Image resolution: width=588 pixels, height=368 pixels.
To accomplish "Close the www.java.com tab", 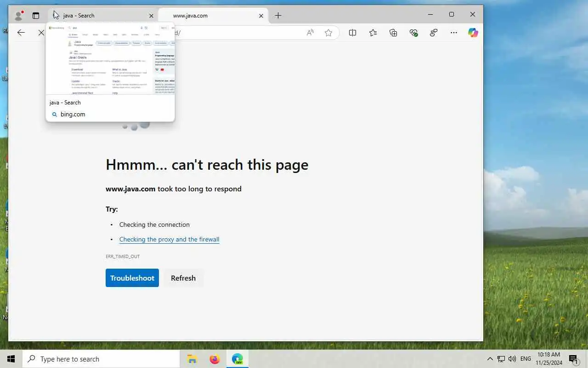I will [261, 16].
